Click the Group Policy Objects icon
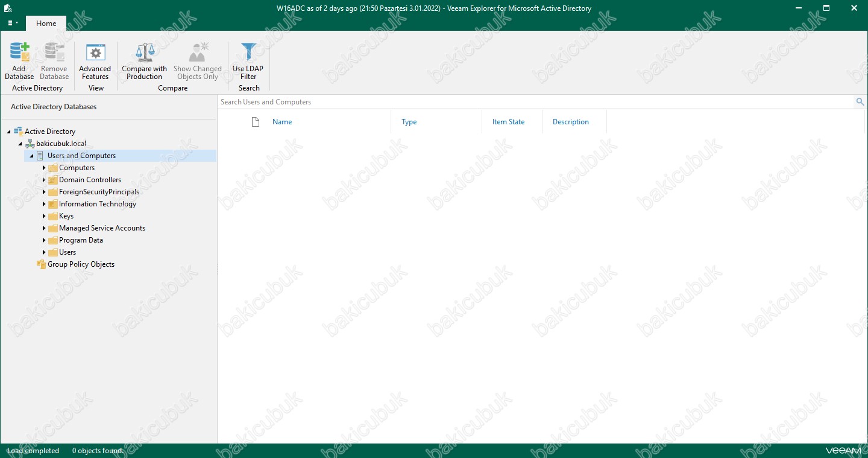The height and width of the screenshot is (458, 868). tap(41, 264)
